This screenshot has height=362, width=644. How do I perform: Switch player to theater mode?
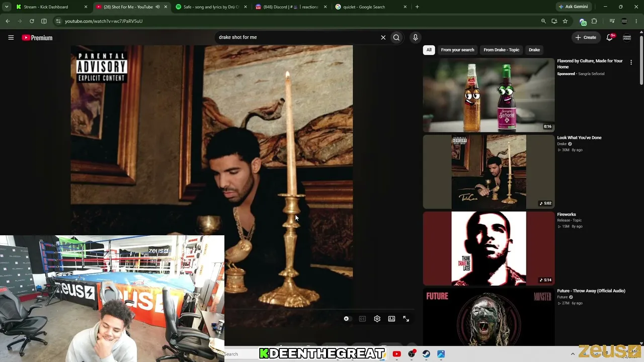pyautogui.click(x=391, y=319)
